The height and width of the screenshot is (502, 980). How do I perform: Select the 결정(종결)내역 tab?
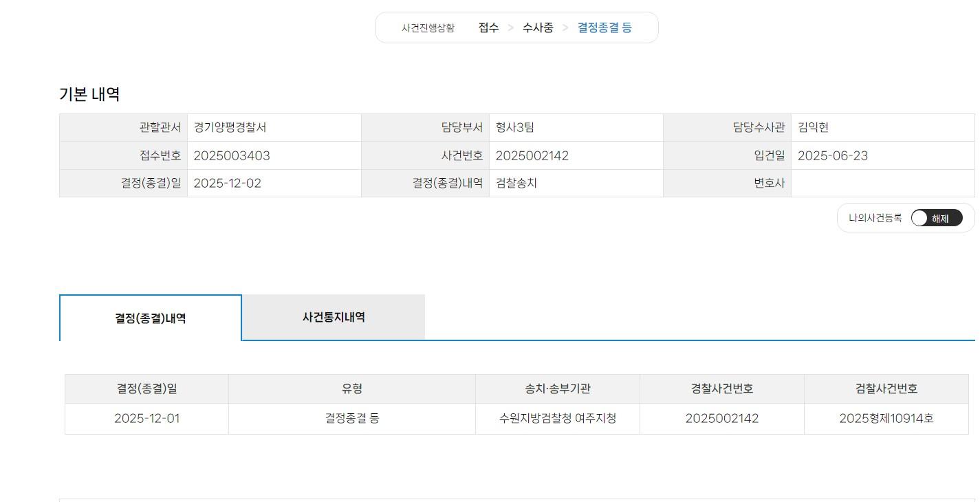150,318
